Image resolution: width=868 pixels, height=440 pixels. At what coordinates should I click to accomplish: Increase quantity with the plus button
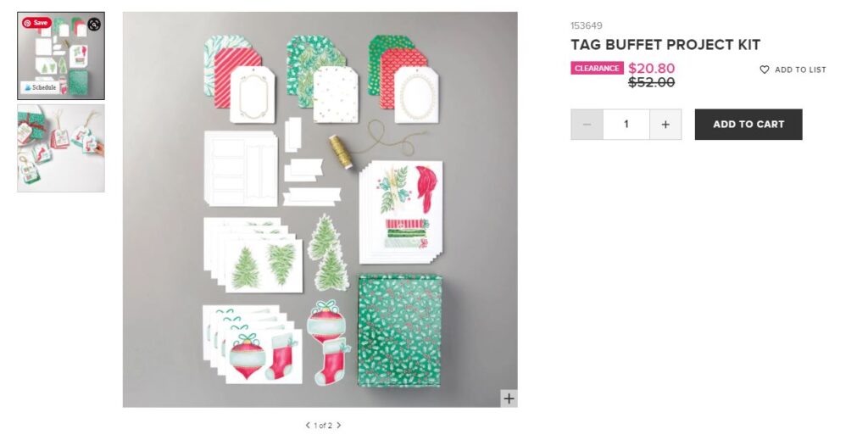[x=665, y=124]
